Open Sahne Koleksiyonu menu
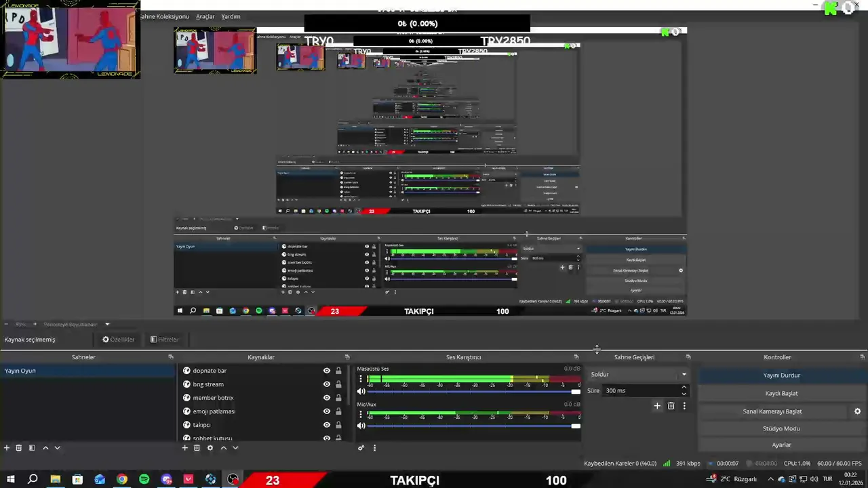Viewport: 868px width, 488px height. coord(165,16)
